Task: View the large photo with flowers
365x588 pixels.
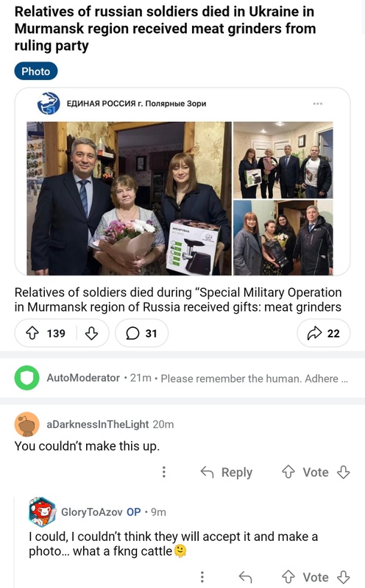Action: 130,198
